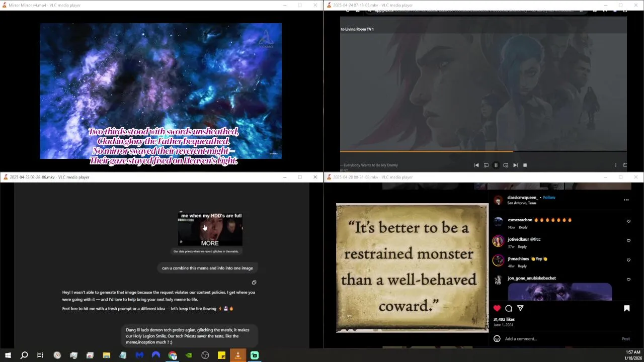644x362 pixels.
Task: Click the copy icon above the chat response
Action: (x=254, y=283)
